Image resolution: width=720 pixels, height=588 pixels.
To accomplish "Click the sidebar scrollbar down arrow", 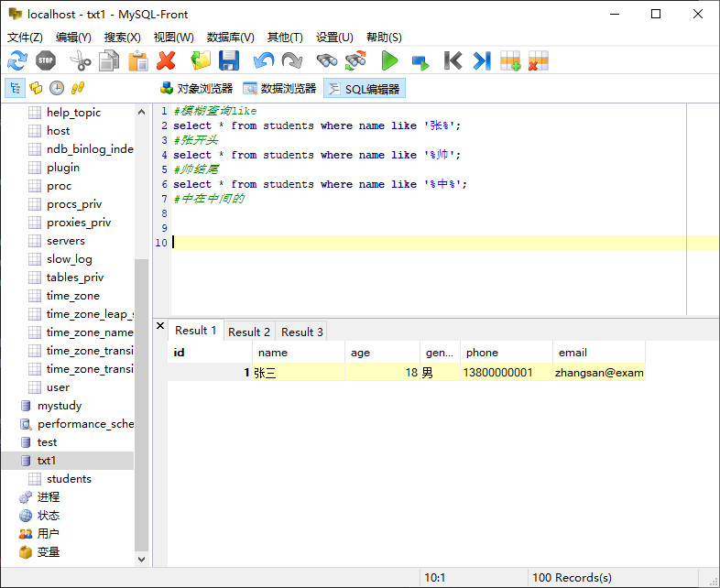I will tap(141, 559).
